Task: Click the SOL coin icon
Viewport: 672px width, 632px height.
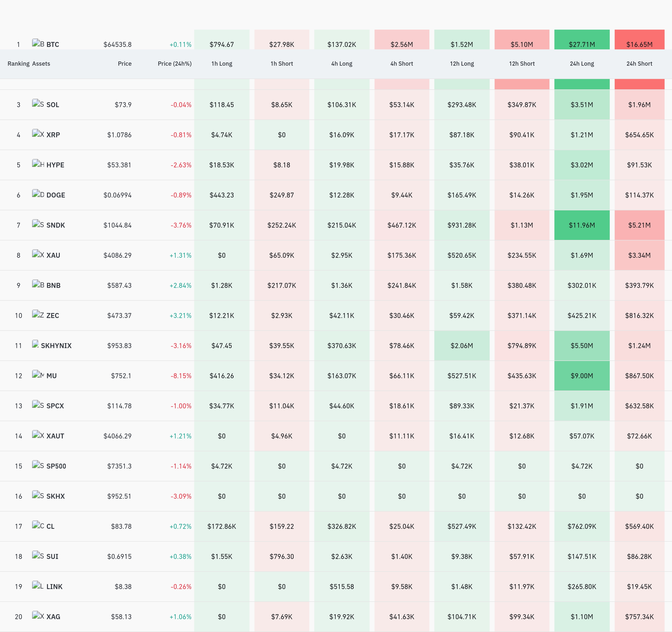Action: pyautogui.click(x=38, y=103)
